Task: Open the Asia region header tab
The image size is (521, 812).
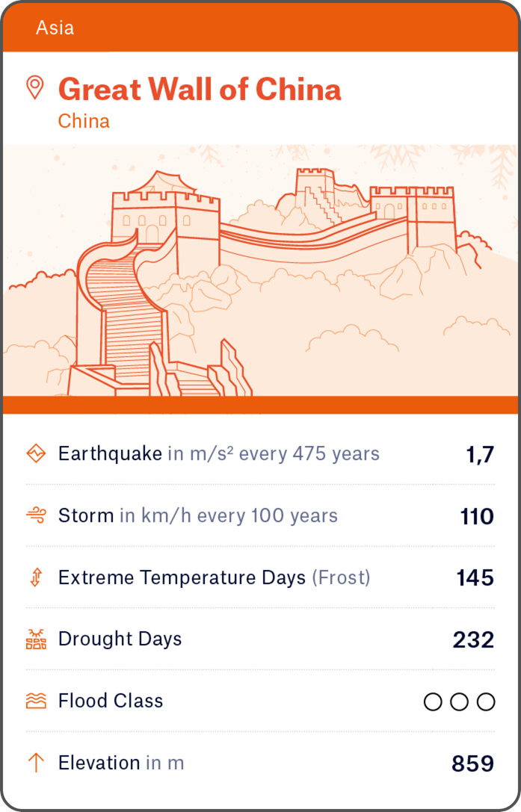Action: (55, 28)
